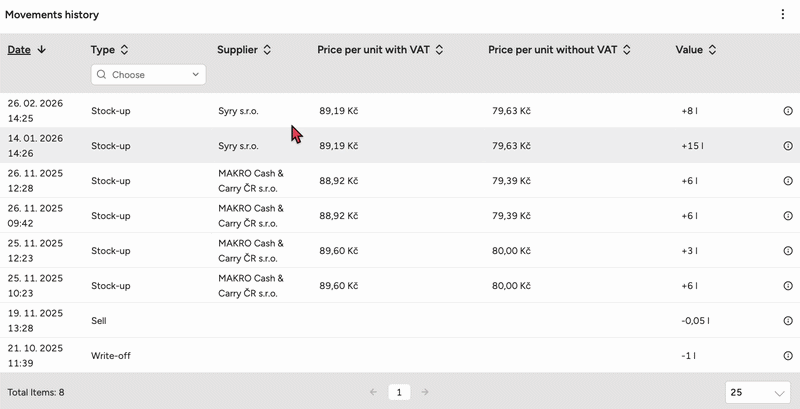
Task: Open info icon for 26. 11. 2025 12:28 row
Action: pos(788,181)
